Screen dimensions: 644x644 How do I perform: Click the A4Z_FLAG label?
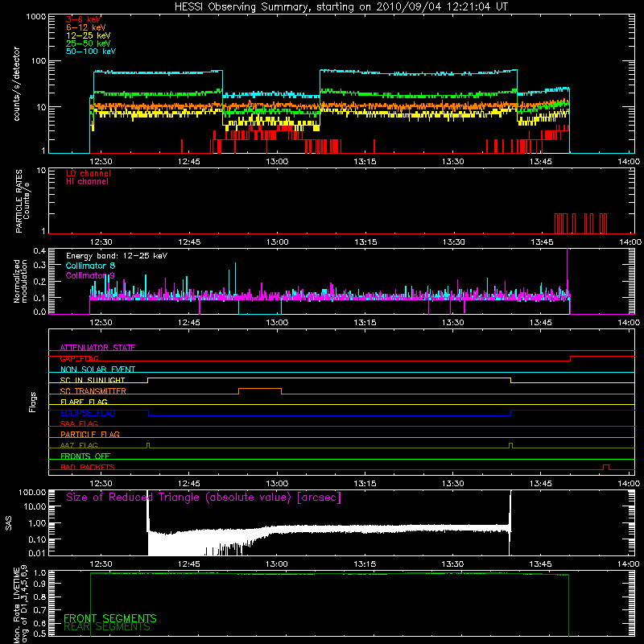[79, 445]
